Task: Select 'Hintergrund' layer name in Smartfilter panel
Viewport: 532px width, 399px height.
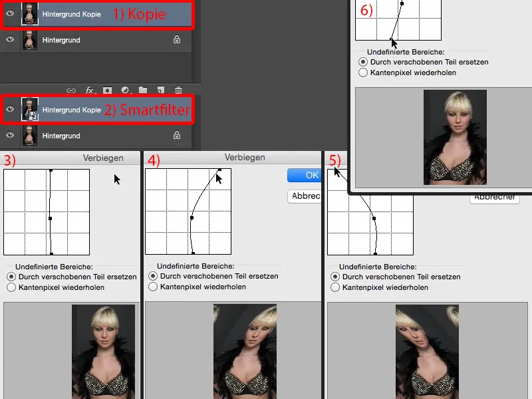Action: (x=61, y=136)
